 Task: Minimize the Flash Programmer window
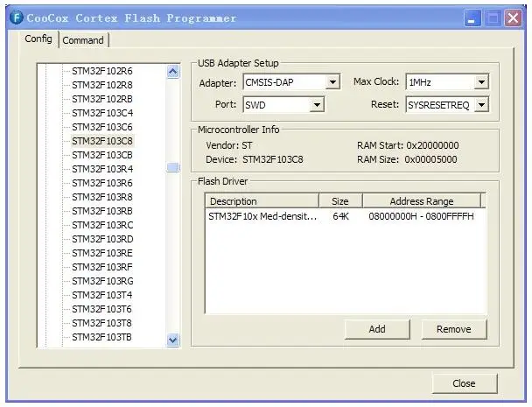[x=472, y=18]
